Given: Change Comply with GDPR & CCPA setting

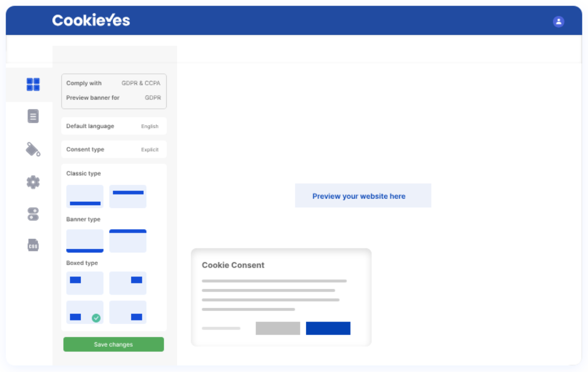Looking at the screenshot, I should (x=114, y=83).
